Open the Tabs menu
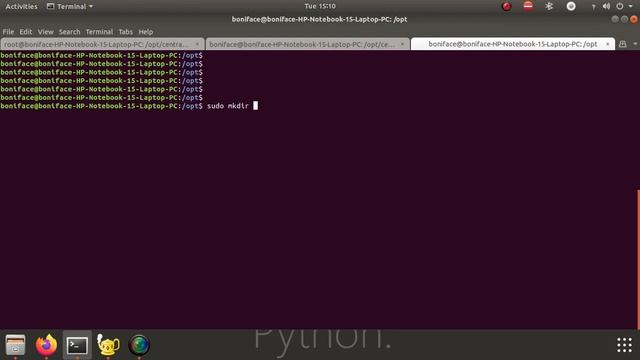 [125, 31]
